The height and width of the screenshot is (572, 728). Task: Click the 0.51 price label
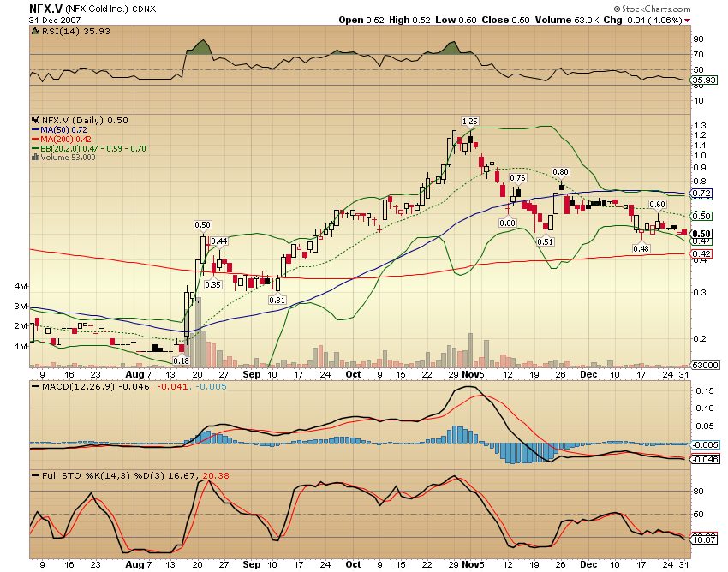tap(545, 241)
